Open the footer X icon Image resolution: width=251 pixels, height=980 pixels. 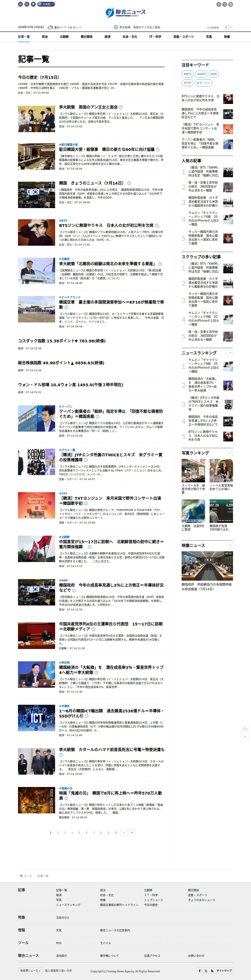tap(206, 971)
